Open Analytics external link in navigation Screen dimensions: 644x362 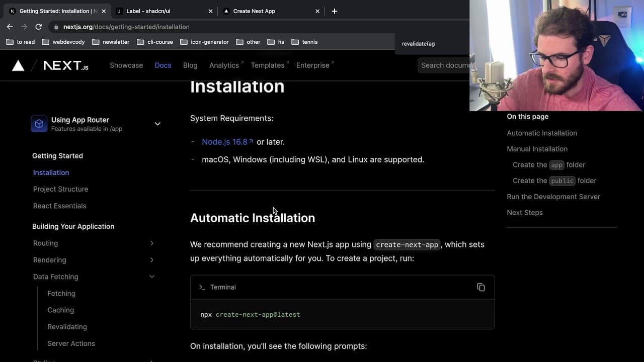(x=226, y=65)
